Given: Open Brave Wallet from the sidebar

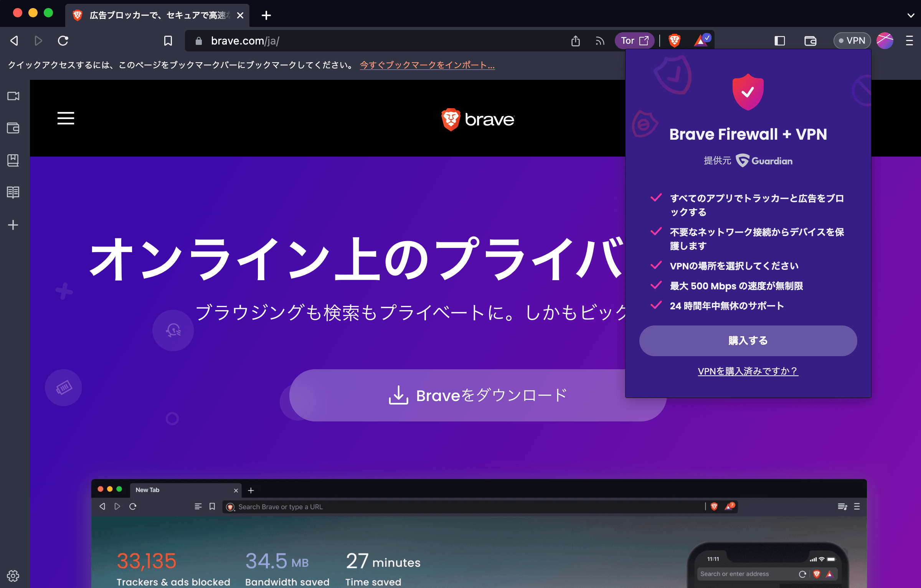Looking at the screenshot, I should point(13,128).
